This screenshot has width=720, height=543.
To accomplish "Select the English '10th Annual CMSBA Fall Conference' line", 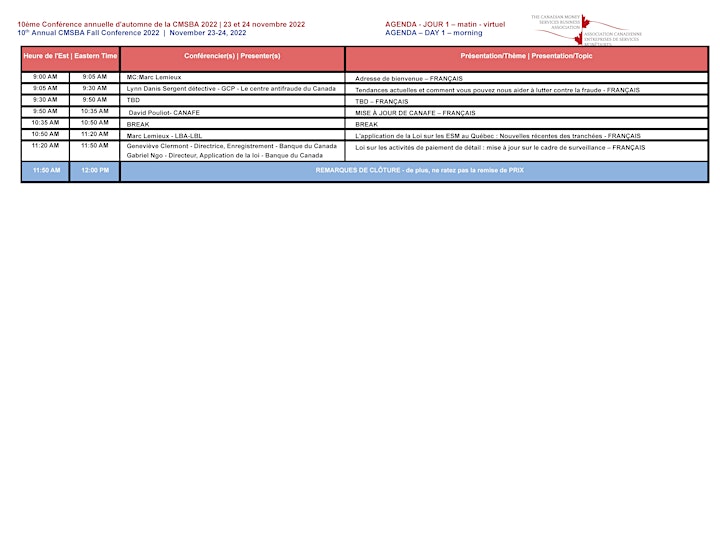I will (x=132, y=33).
